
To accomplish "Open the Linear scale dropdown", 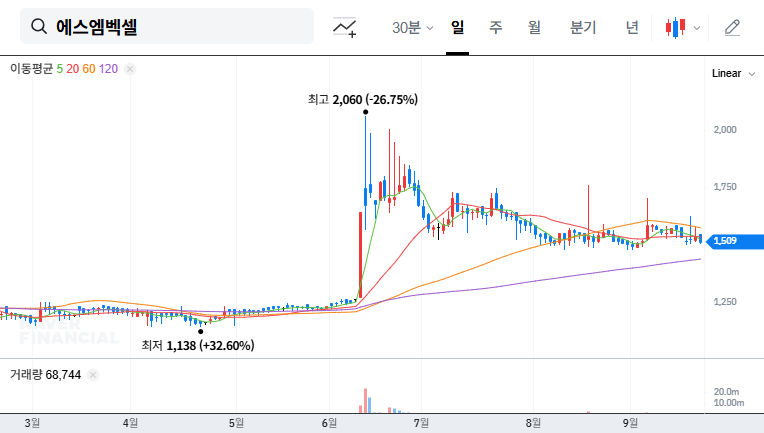I will coord(733,74).
